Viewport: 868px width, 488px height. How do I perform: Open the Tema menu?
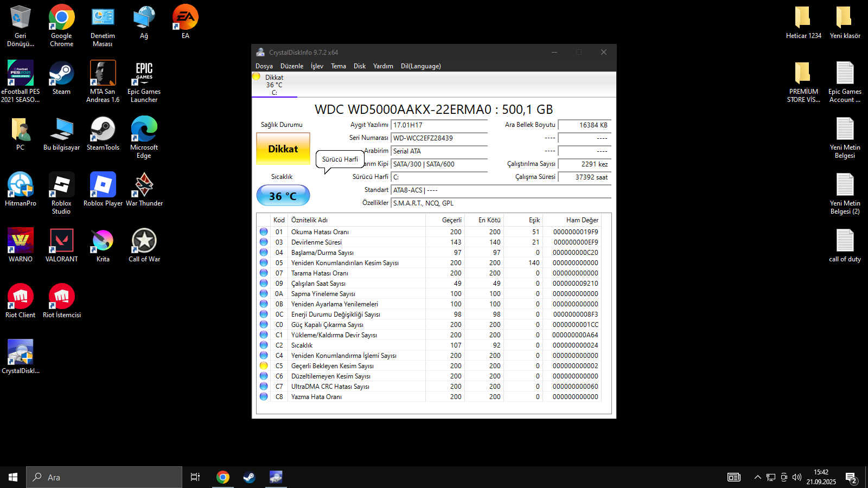(x=339, y=66)
